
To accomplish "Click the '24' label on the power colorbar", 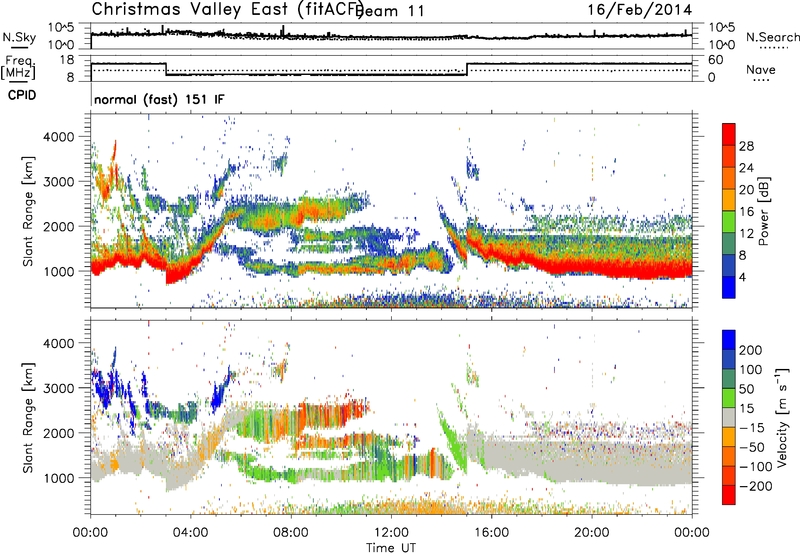I will pyautogui.click(x=746, y=168).
